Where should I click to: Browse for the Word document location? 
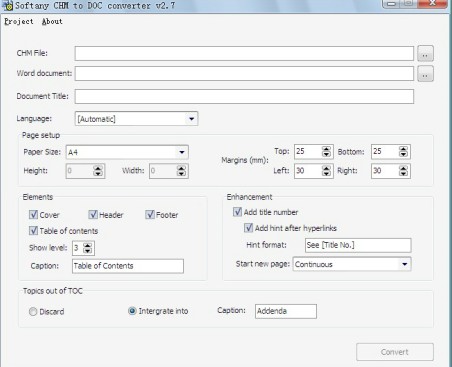[x=425, y=74]
